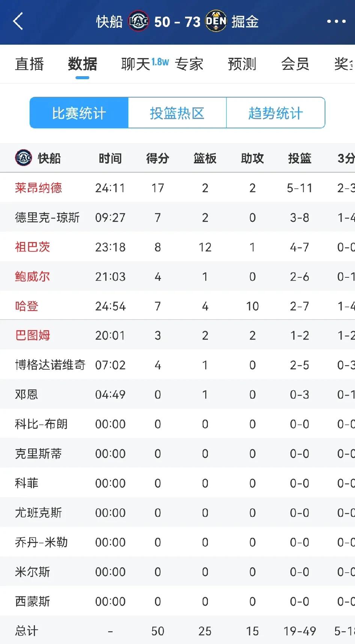This screenshot has height=644, width=355.
Task: Open player 祖巴茨's details
Action: click(32, 247)
